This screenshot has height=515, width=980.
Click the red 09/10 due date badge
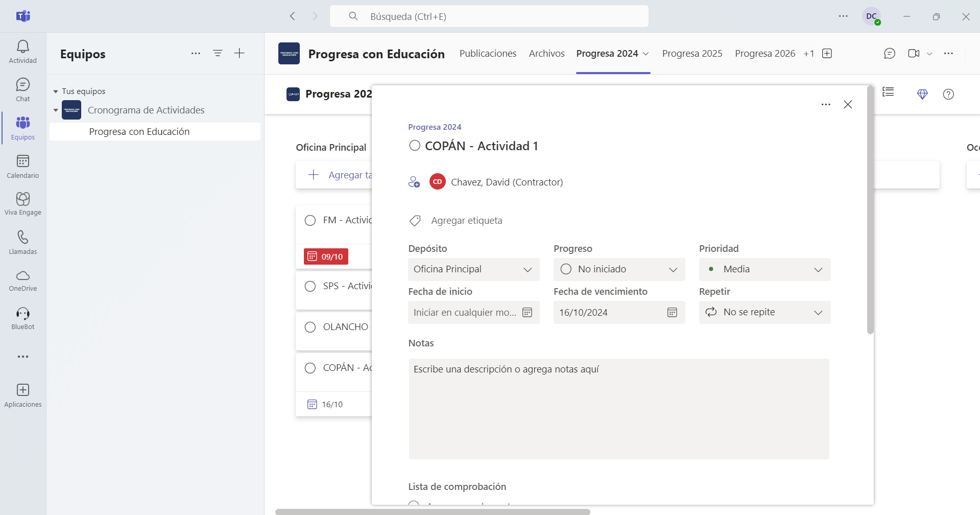[326, 256]
